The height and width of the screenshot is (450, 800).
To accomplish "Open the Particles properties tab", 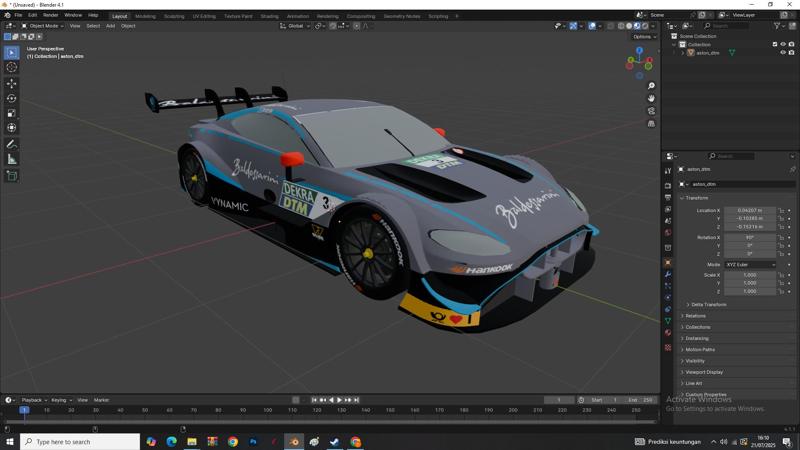I will 668,286.
